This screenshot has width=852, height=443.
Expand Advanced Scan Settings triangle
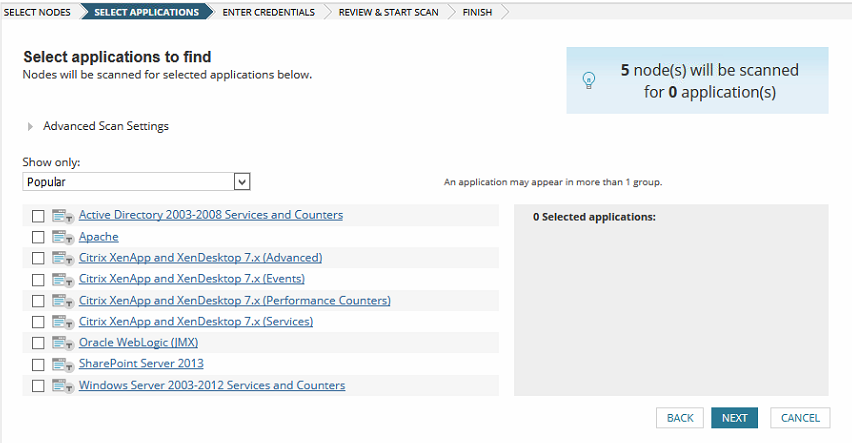point(30,127)
